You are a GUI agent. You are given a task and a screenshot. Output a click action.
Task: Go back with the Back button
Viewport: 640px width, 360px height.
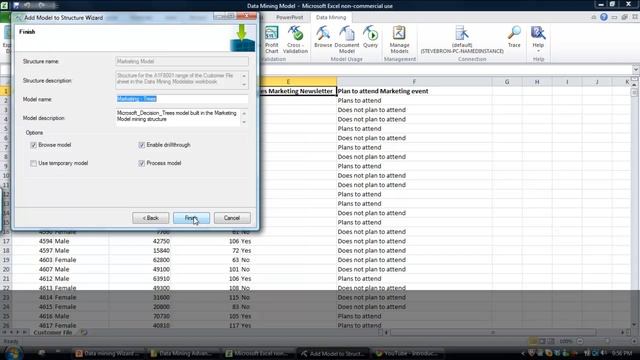coord(151,218)
